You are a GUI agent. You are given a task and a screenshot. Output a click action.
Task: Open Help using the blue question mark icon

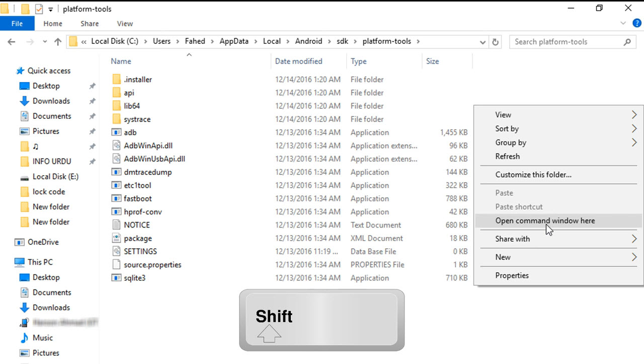tap(636, 23)
